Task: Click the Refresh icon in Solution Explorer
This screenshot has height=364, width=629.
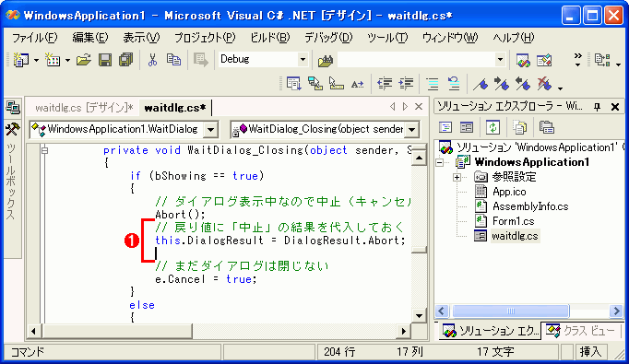Action: coord(493,127)
